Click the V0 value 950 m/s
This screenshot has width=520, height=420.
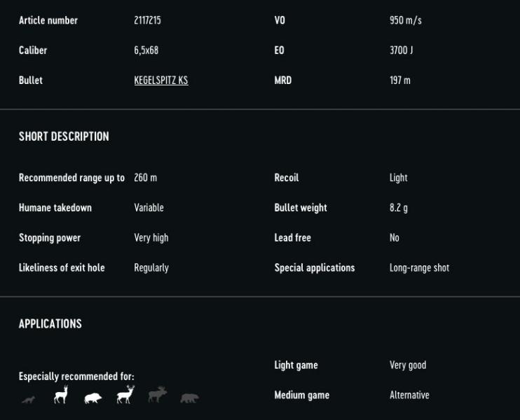pyautogui.click(x=406, y=20)
